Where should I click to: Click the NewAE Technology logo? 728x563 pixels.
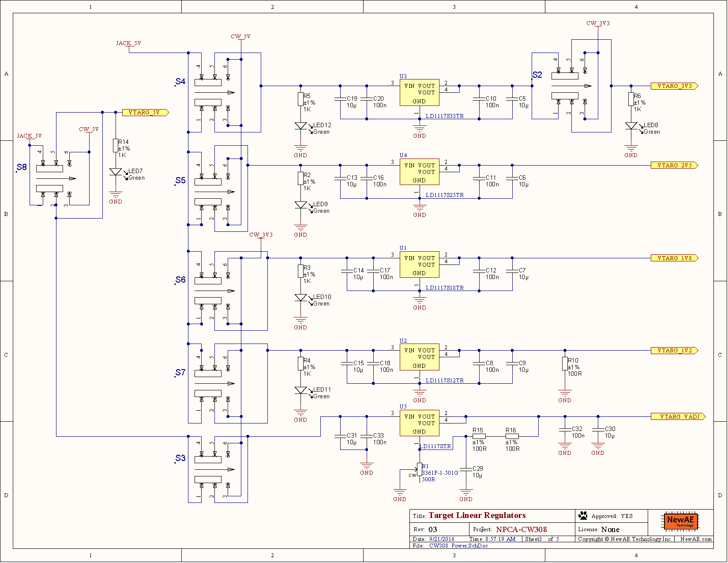tap(680, 521)
